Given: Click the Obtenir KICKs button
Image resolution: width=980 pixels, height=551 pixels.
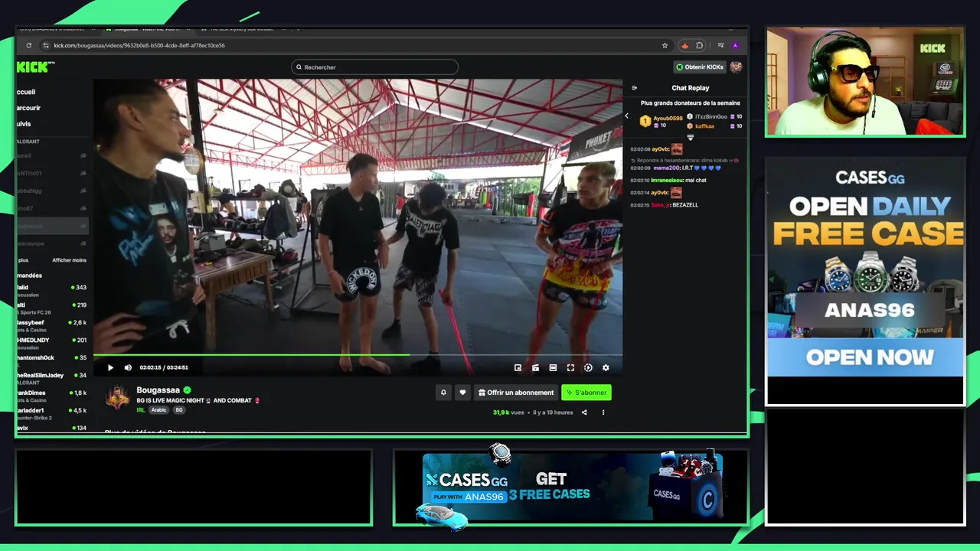Looking at the screenshot, I should point(700,67).
